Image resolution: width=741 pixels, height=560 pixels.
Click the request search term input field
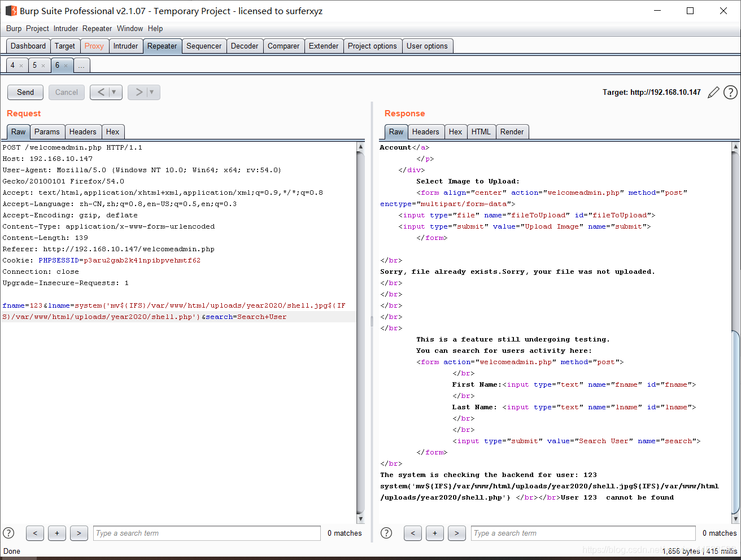point(207,533)
